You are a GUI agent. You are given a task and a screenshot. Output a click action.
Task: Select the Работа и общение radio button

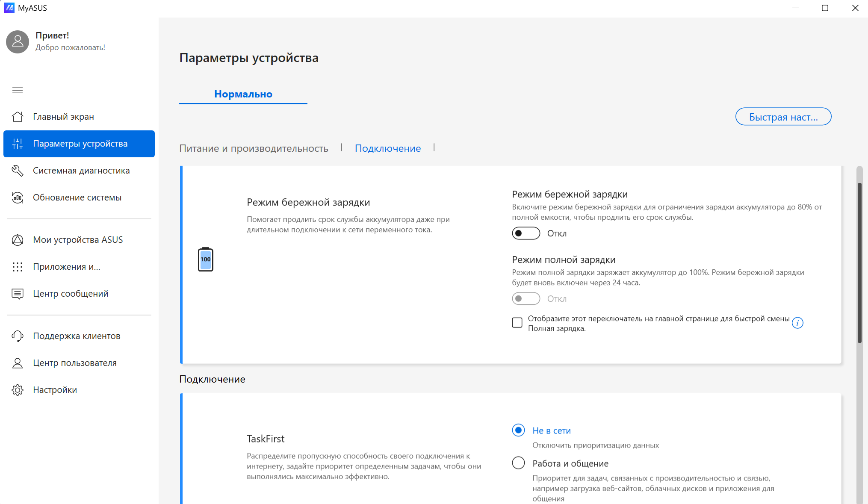tap(519, 463)
